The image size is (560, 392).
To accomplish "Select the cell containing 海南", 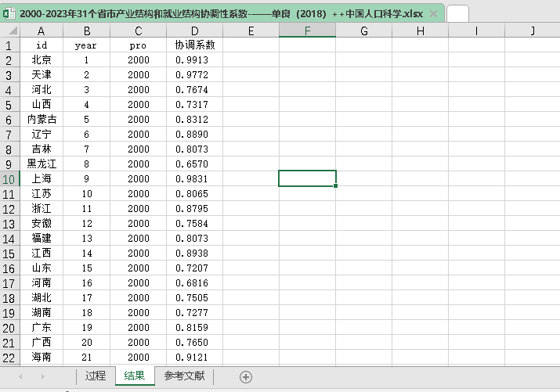I will pyautogui.click(x=42, y=357).
